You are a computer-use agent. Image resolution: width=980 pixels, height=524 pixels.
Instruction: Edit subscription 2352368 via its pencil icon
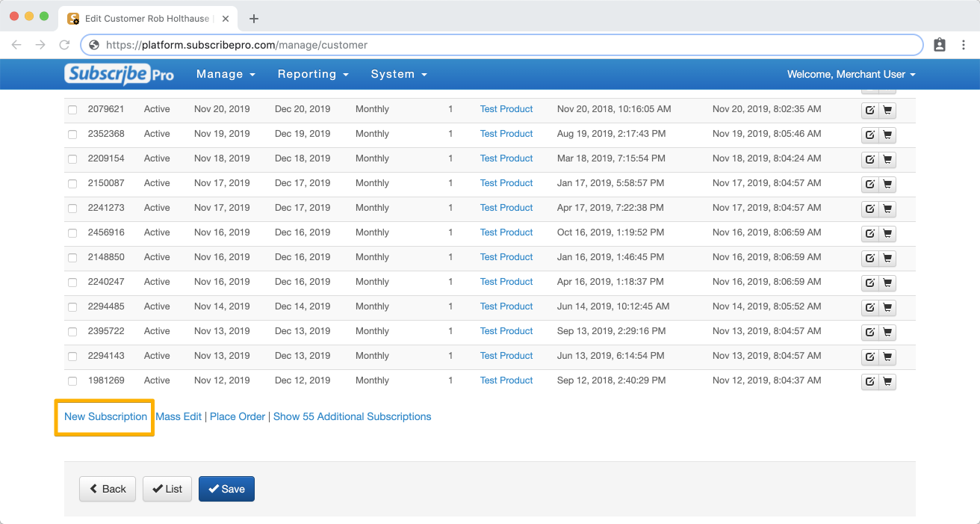(870, 135)
